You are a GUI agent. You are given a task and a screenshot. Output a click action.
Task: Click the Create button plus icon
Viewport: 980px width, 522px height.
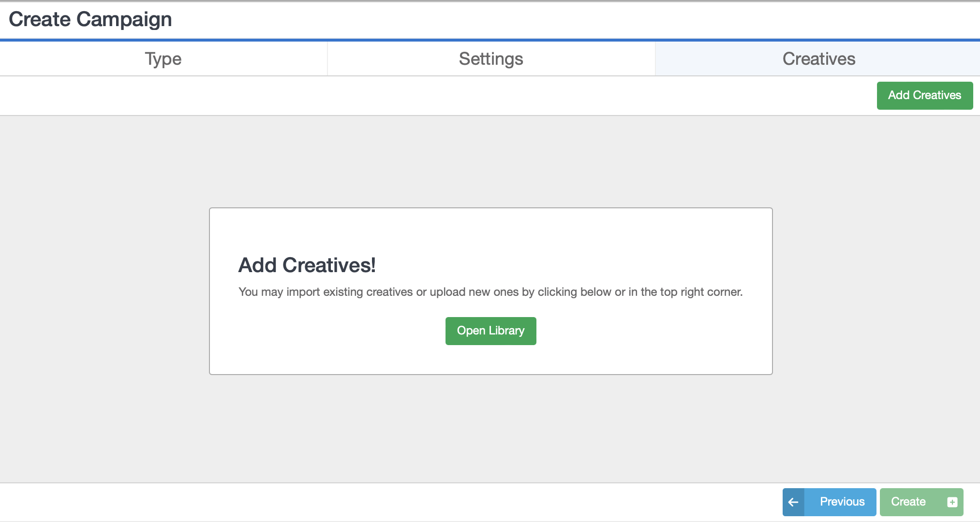coord(951,502)
